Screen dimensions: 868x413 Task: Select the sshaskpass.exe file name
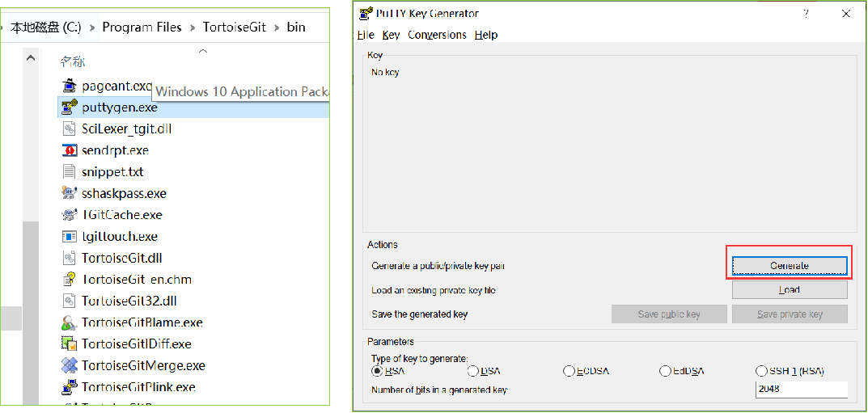coord(124,193)
